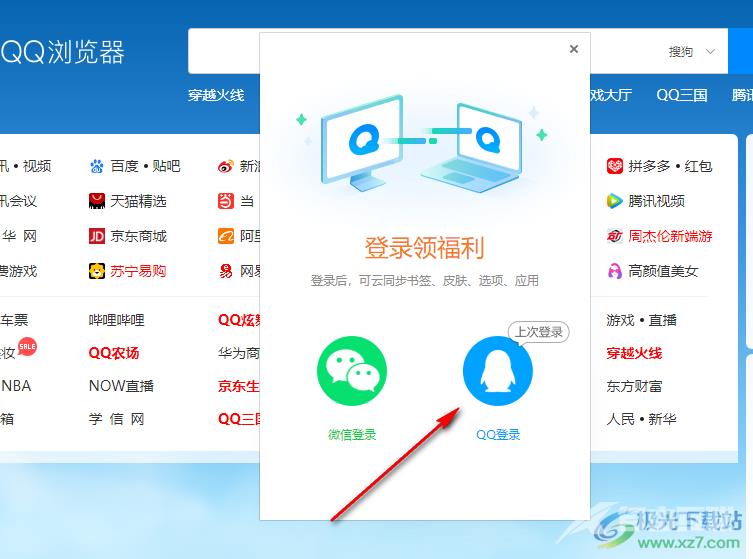Viewport: 753px width, 559px height.
Task: Click the Tencent Video play icon
Action: click(x=614, y=201)
